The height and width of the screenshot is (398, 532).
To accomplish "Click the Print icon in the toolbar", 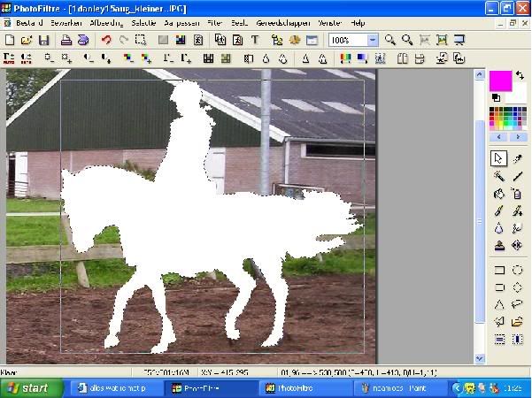I will (66, 40).
